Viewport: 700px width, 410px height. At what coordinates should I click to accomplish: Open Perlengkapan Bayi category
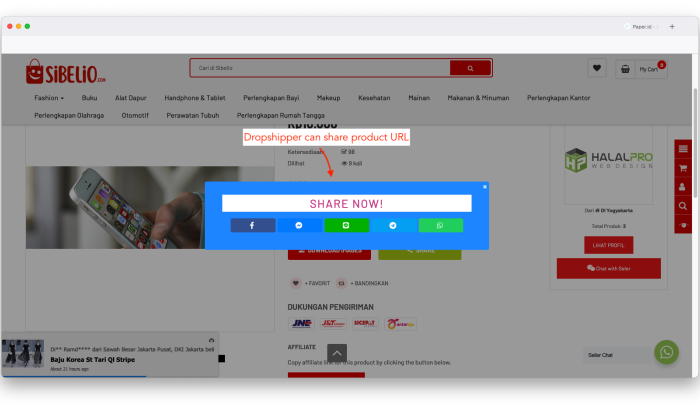coord(271,98)
